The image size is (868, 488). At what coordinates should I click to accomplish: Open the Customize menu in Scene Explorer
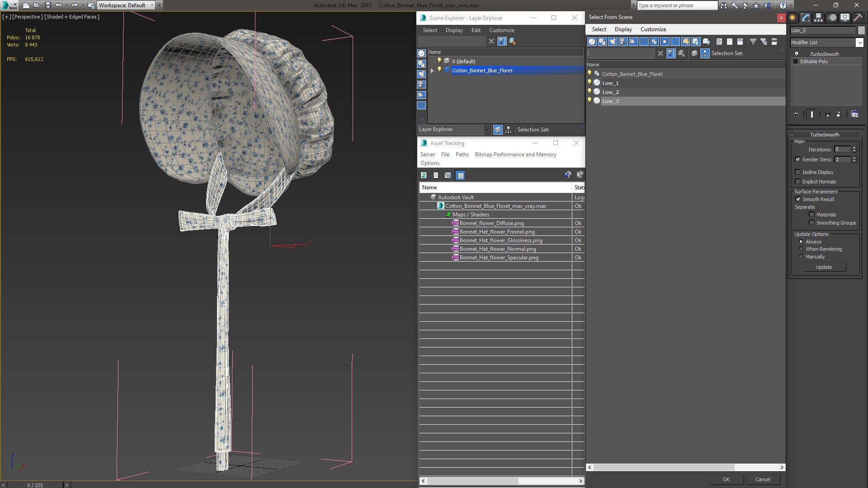click(501, 30)
